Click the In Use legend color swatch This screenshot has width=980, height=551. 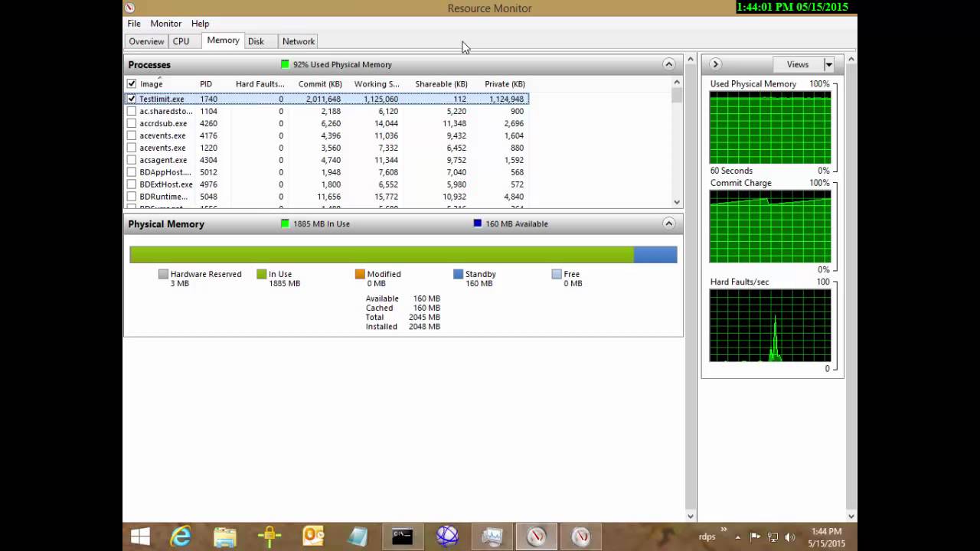click(x=261, y=274)
